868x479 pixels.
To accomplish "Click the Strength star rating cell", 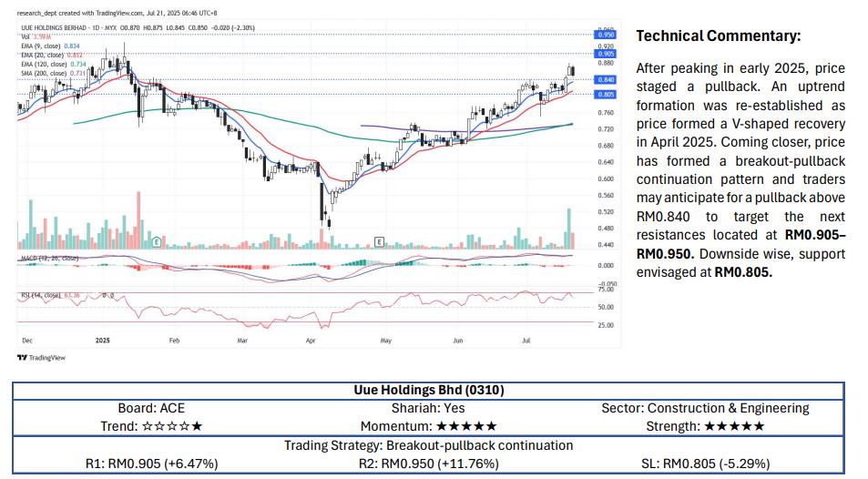I will click(705, 426).
